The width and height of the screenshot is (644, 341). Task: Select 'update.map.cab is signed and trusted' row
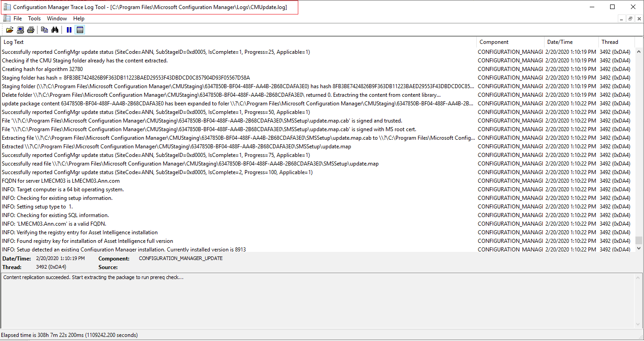click(x=317, y=121)
